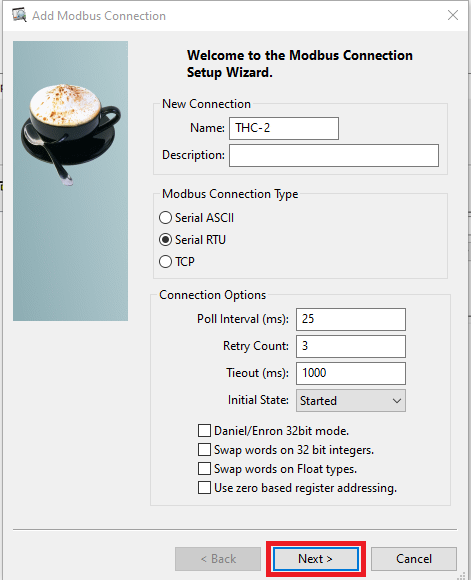Click the Poll Interval input field
This screenshot has height=580, width=472.
point(351,319)
